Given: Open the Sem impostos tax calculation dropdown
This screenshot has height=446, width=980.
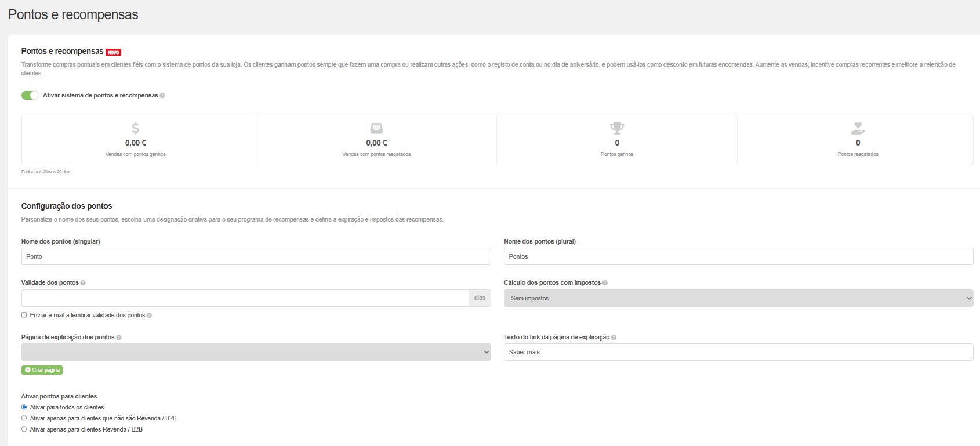Looking at the screenshot, I should coord(738,298).
